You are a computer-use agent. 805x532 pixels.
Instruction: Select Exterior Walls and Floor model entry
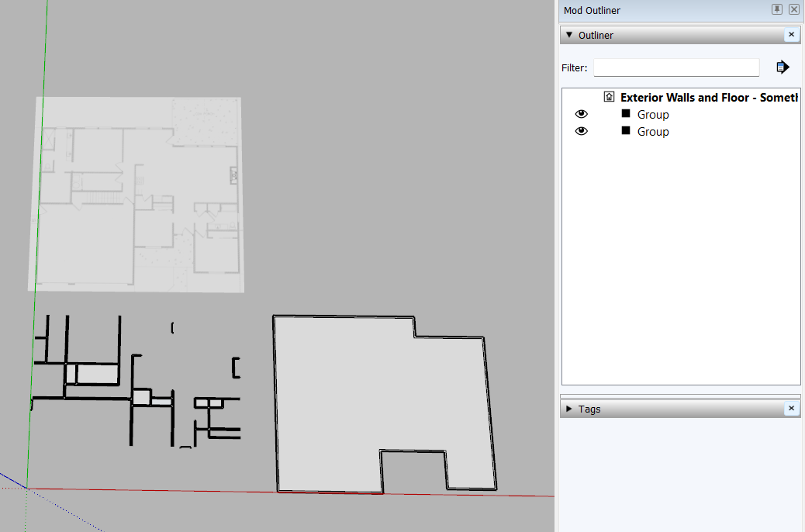tap(709, 97)
